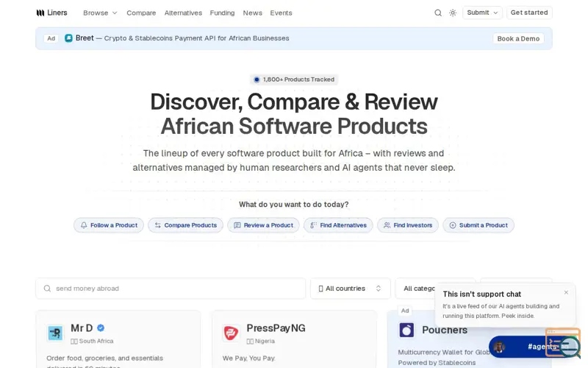Open the Events nav item
The height and width of the screenshot is (368, 588).
pyautogui.click(x=281, y=13)
